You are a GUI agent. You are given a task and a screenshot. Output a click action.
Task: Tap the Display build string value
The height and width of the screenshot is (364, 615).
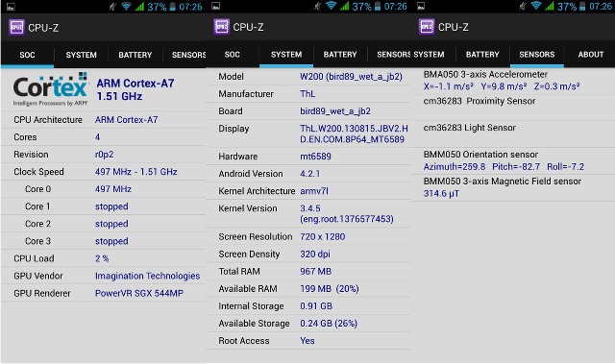tap(354, 134)
